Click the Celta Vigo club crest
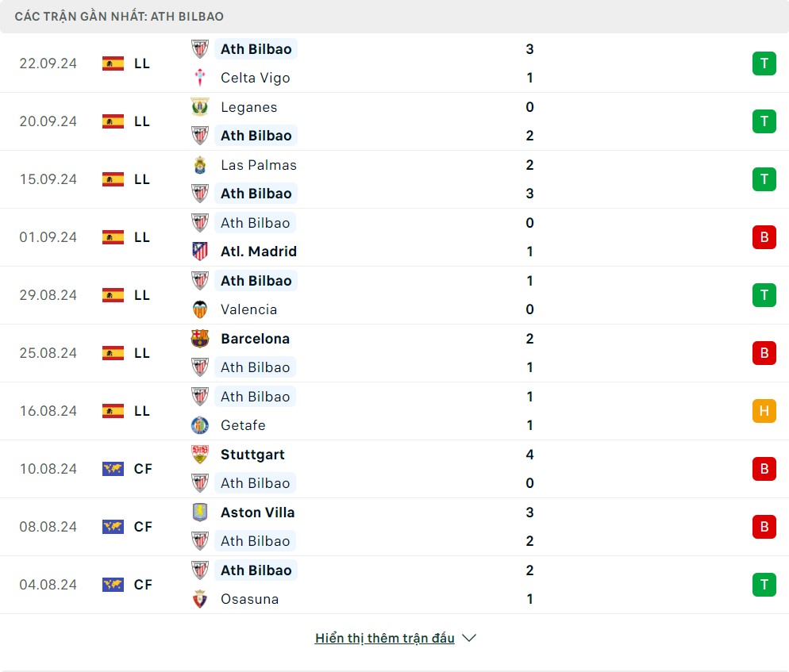Viewport: 789px width, 672px height. tap(200, 78)
